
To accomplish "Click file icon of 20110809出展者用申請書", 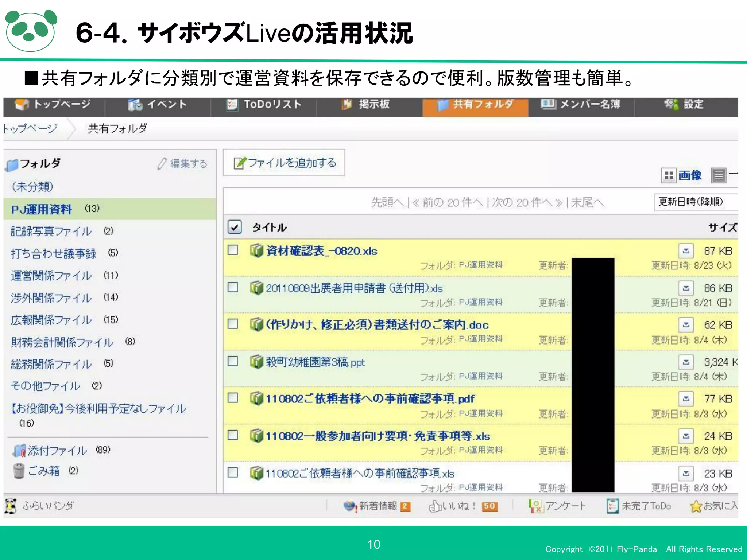I will pyautogui.click(x=257, y=288).
